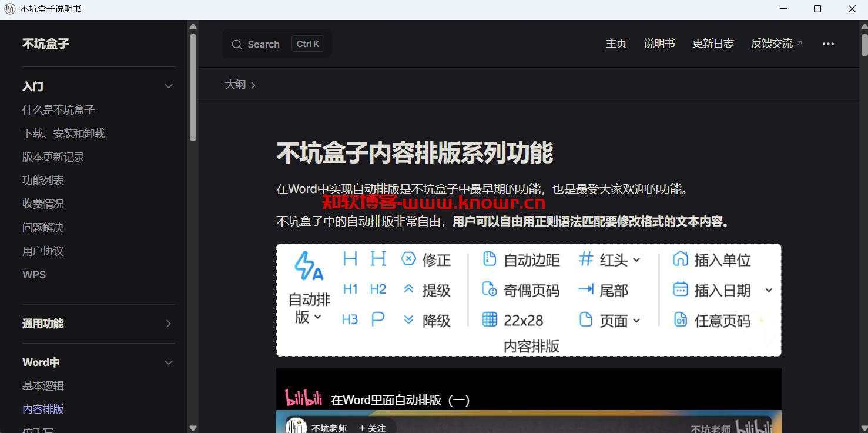This screenshot has height=433, width=868.
Task: Open 用户协议 sidebar page
Action: [43, 251]
